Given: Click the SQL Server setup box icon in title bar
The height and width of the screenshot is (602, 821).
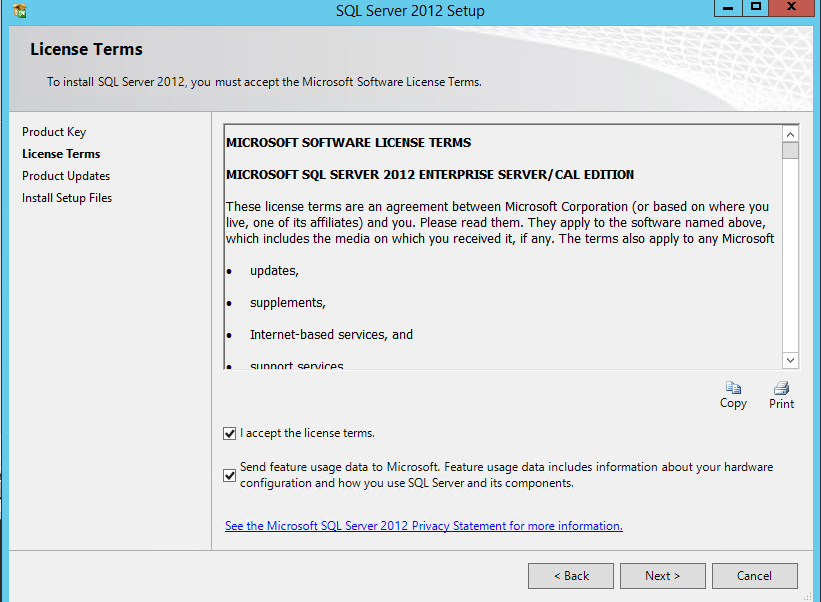Looking at the screenshot, I should [x=19, y=10].
